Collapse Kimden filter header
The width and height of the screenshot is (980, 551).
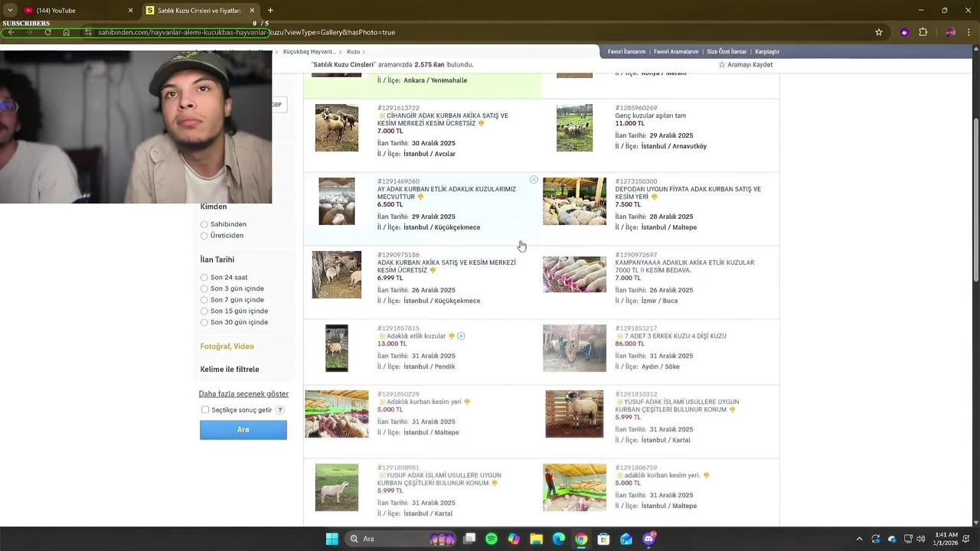[214, 207]
